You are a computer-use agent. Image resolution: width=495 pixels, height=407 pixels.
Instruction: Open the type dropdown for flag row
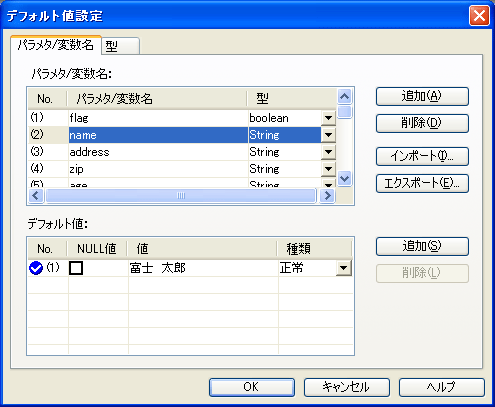click(x=328, y=118)
